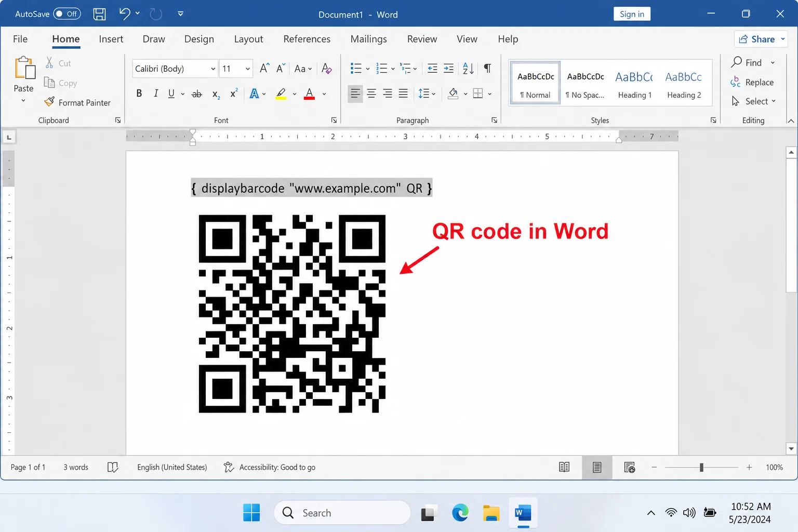Open the font size dropdown
The image size is (798, 532).
pyautogui.click(x=248, y=69)
